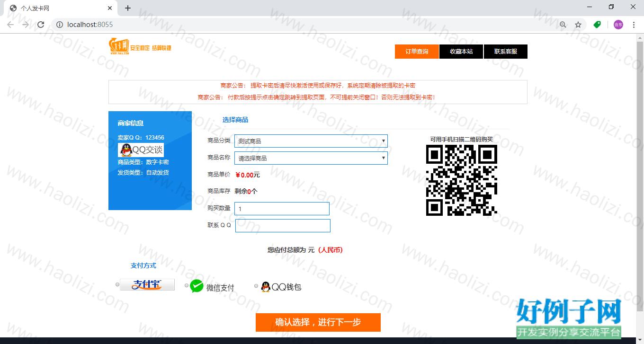The image size is (644, 344).
Task: Close the 个人发卡网 tab
Action: point(110,8)
